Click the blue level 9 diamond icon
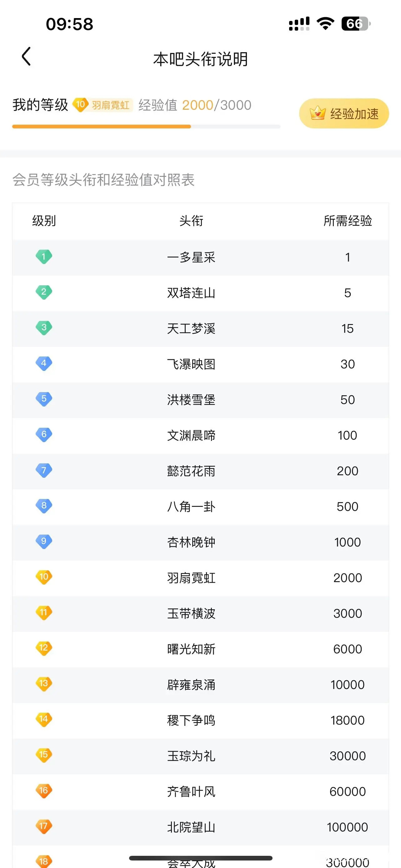Image resolution: width=401 pixels, height=868 pixels. point(44,541)
